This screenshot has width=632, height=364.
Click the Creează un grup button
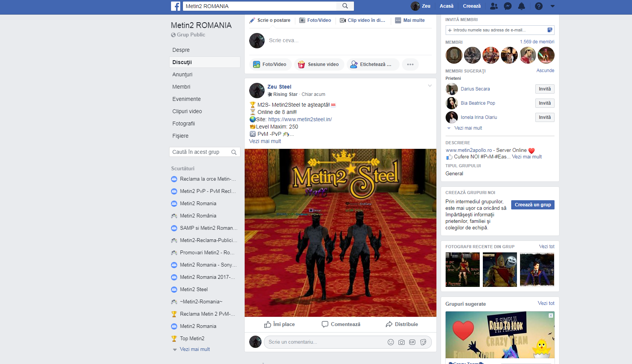click(x=533, y=205)
